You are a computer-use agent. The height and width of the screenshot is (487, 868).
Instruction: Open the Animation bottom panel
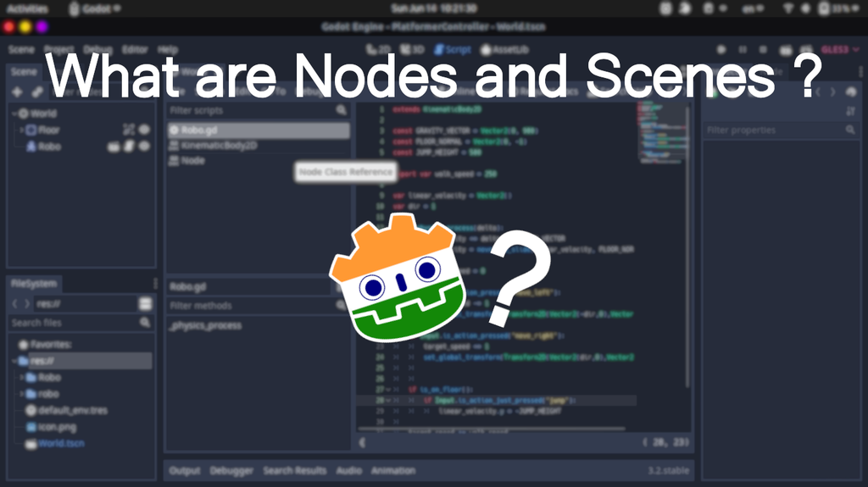(393, 470)
